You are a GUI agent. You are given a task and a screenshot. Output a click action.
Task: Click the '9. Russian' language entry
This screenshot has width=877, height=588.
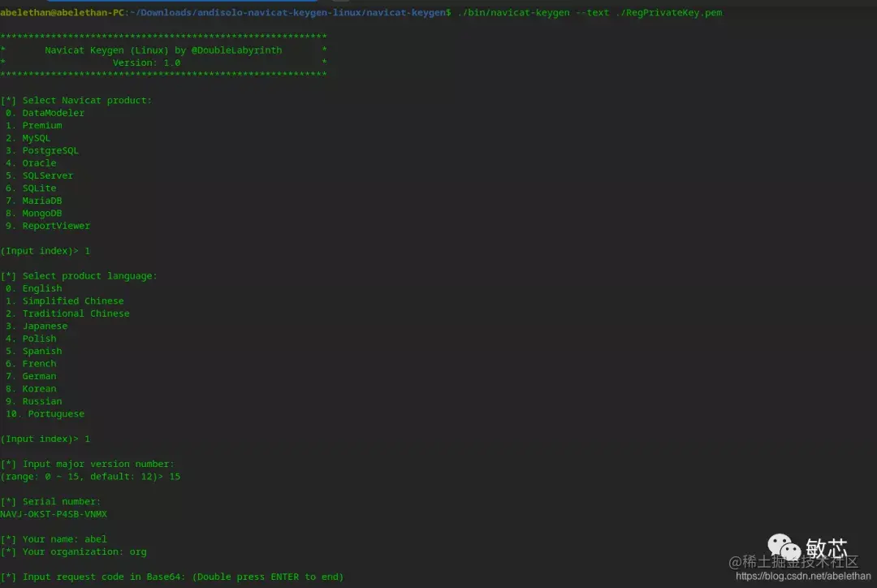(34, 401)
